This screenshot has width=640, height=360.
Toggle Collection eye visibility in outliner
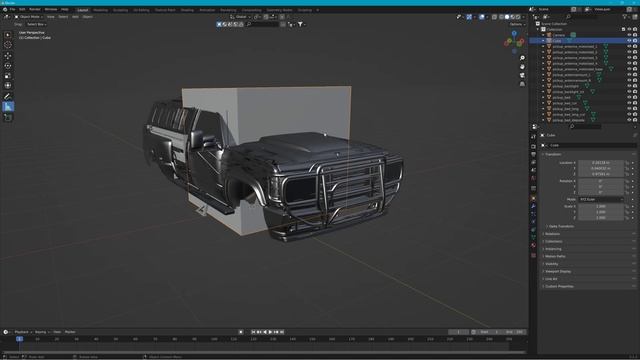point(629,29)
